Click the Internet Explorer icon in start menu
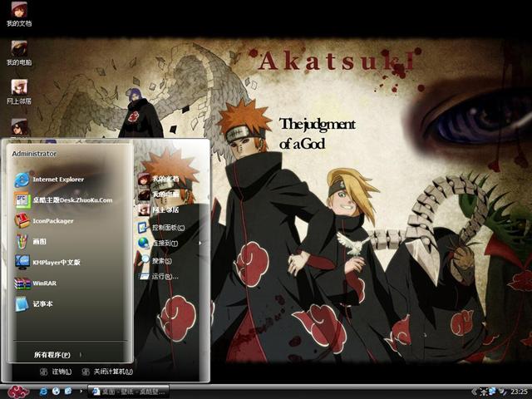Viewport: 532px width, 399px height. pos(22,180)
